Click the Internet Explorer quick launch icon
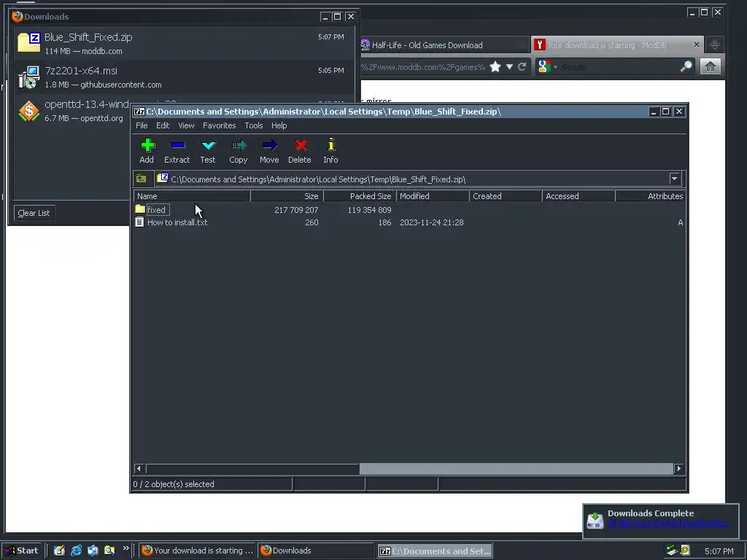Viewport: 747px width, 560px height. pyautogui.click(x=76, y=551)
